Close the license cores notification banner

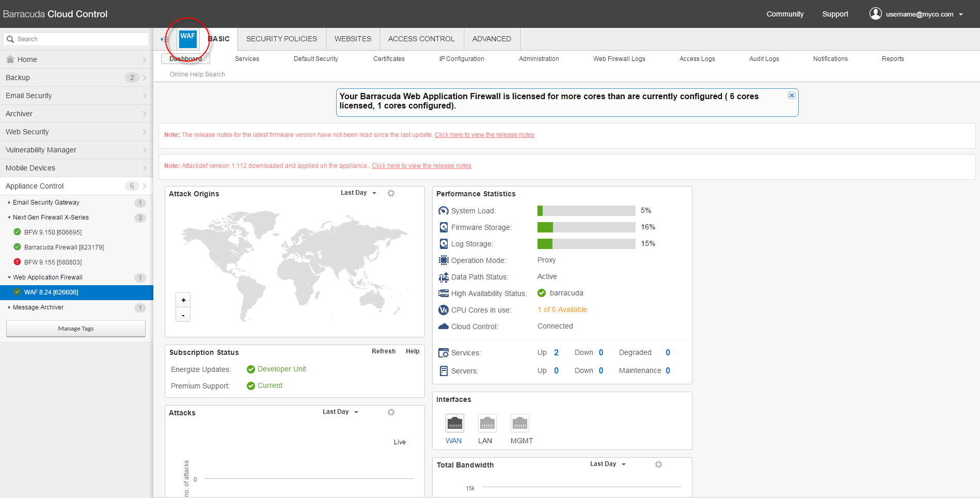pos(792,96)
